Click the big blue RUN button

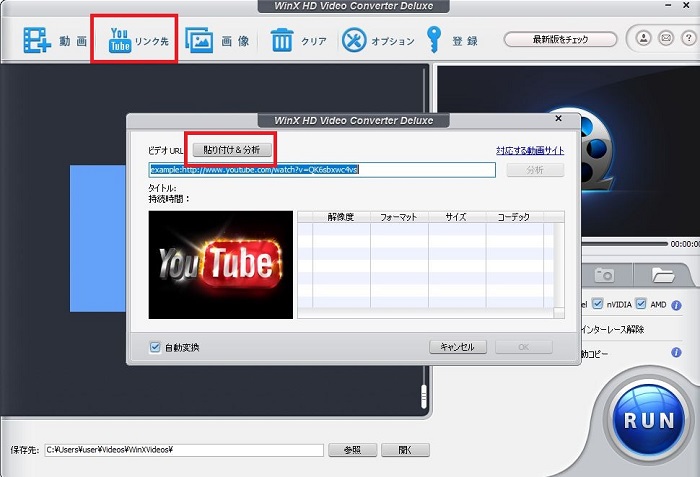click(649, 420)
